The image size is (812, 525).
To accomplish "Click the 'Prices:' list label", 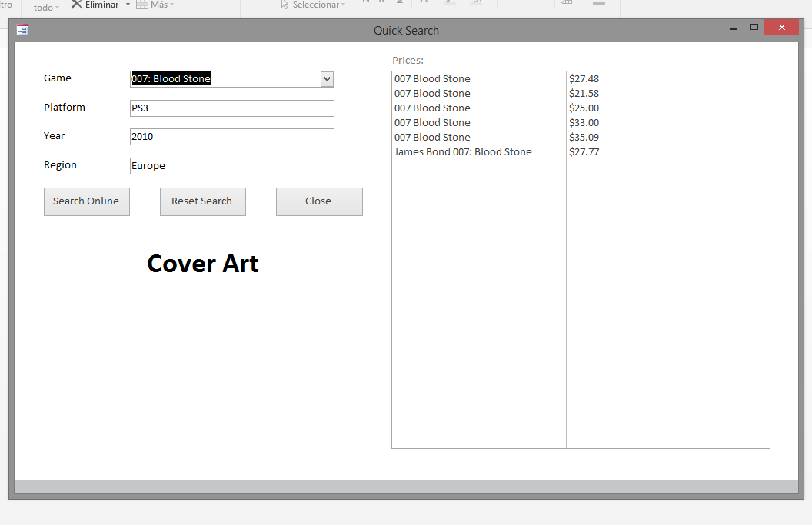I will [408, 61].
